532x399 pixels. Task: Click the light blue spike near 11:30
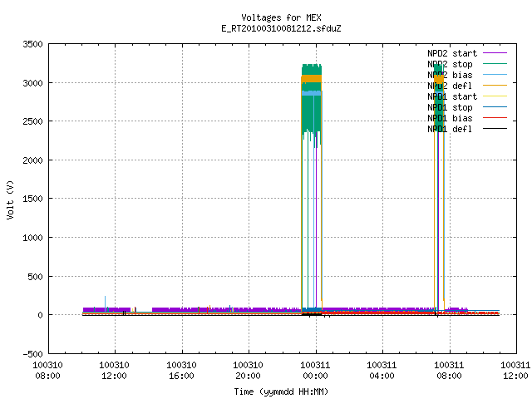click(106, 303)
